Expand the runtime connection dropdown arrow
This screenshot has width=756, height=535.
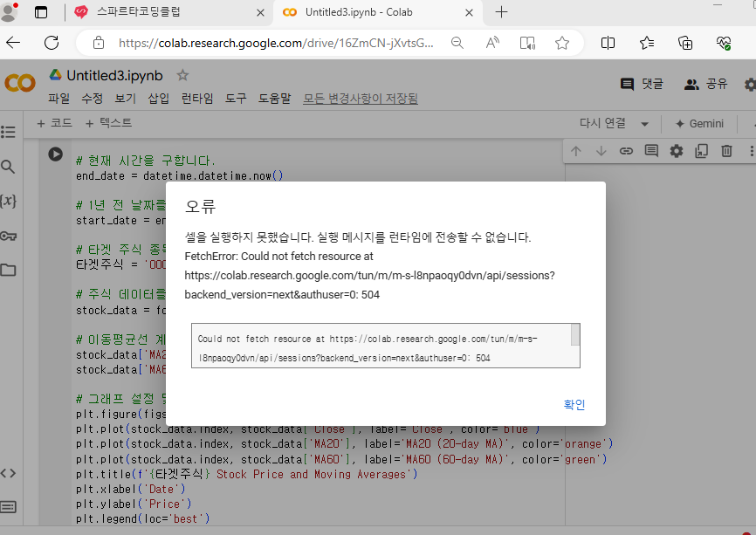click(644, 124)
